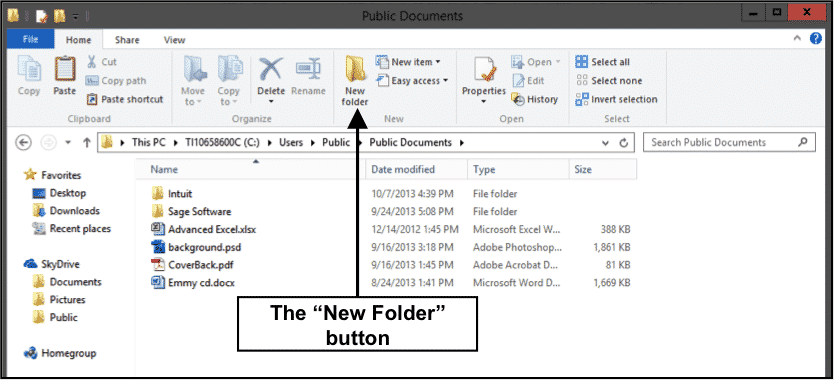Customize Quick Access Toolbar dropdown

click(76, 16)
